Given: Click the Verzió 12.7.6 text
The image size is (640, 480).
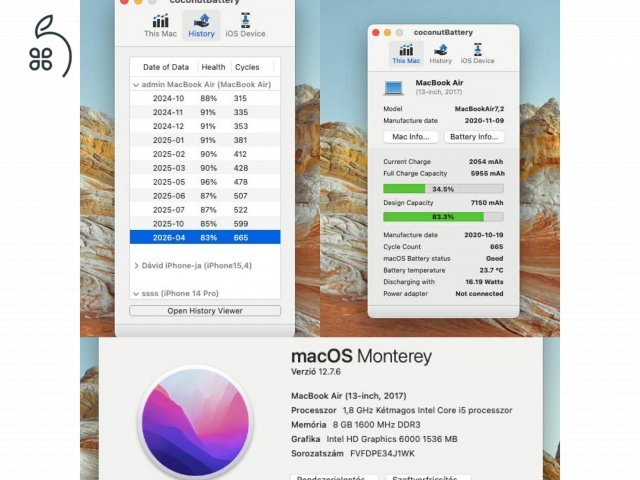Looking at the screenshot, I should (x=316, y=372).
